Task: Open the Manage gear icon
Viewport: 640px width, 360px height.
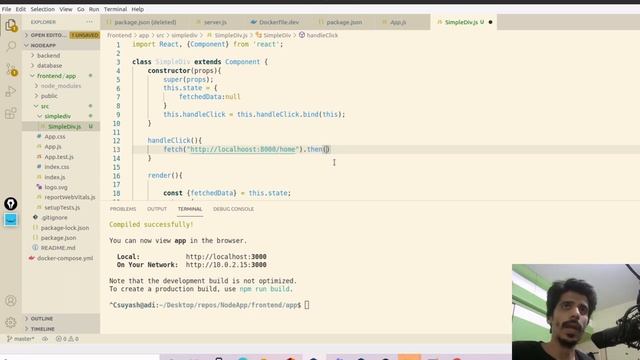Action: (x=11, y=322)
